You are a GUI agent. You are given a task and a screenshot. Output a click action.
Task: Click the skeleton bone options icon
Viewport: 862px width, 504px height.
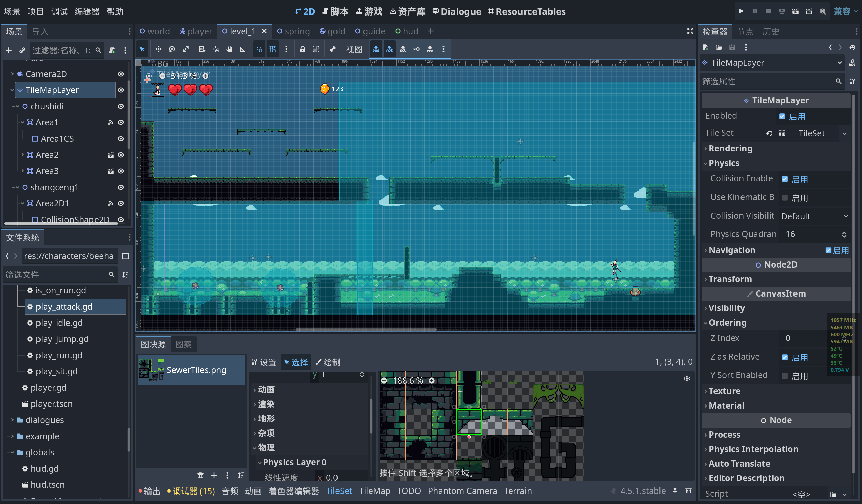[x=332, y=49]
